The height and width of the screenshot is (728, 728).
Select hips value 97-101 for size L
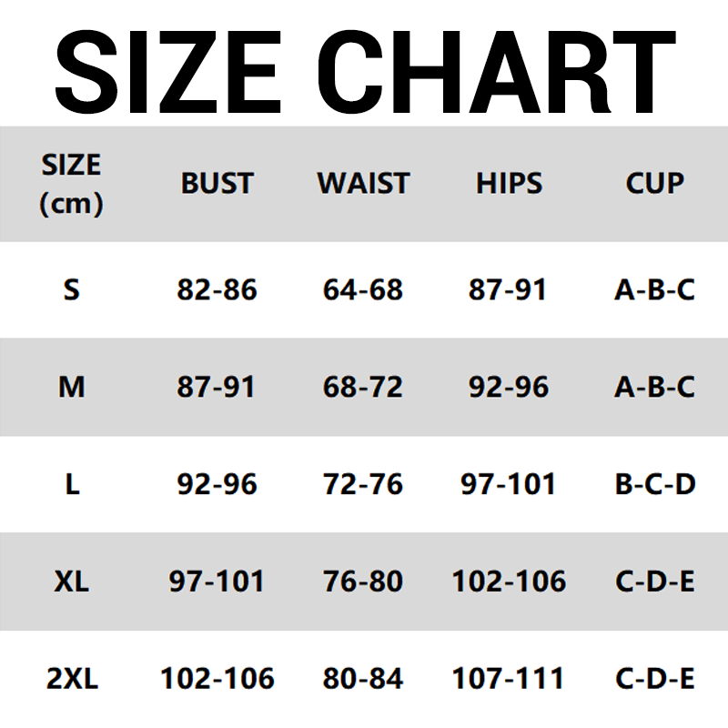pos(509,484)
